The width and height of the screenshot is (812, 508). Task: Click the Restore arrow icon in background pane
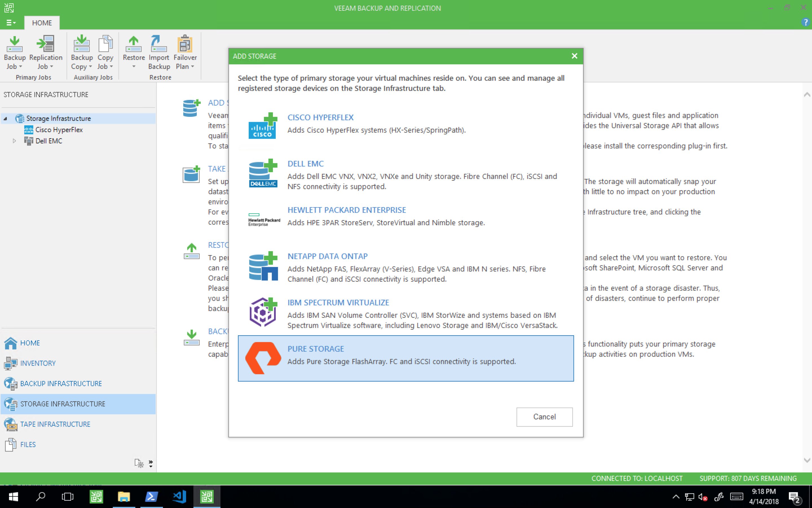coord(192,251)
